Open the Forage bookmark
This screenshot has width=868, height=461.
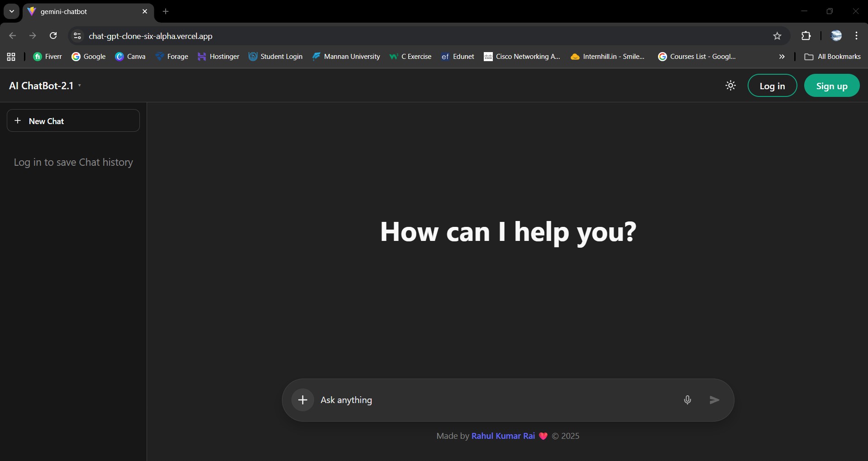click(x=172, y=57)
